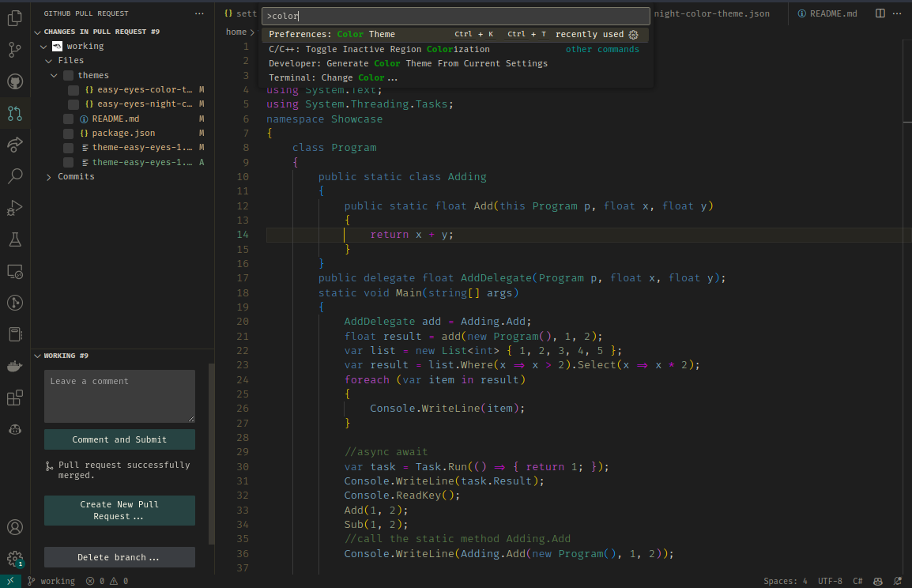Open Source Control view

pos(15,50)
